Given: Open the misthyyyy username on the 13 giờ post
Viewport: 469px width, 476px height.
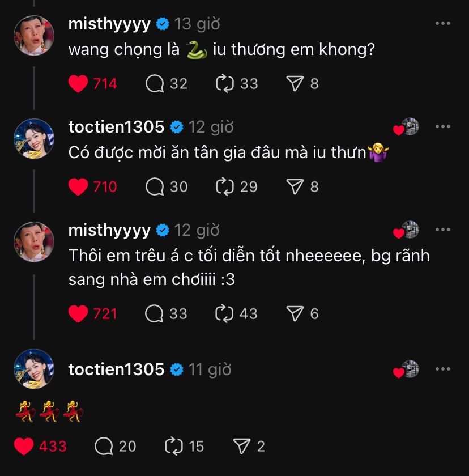Looking at the screenshot, I should coord(109,24).
